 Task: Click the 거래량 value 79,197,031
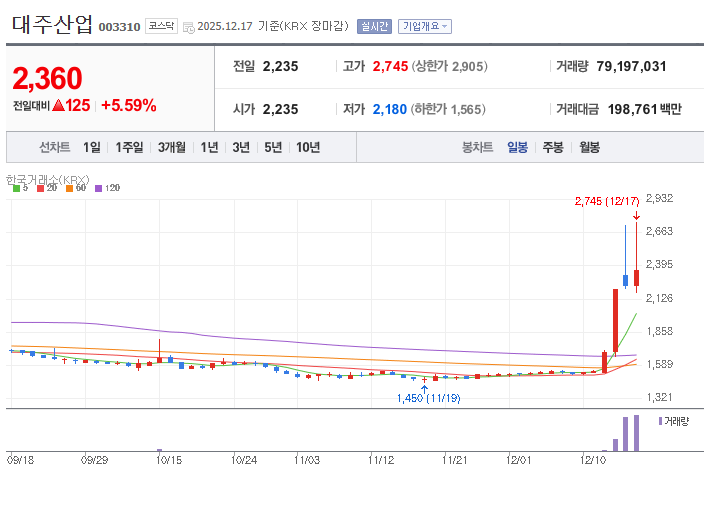click(x=631, y=66)
